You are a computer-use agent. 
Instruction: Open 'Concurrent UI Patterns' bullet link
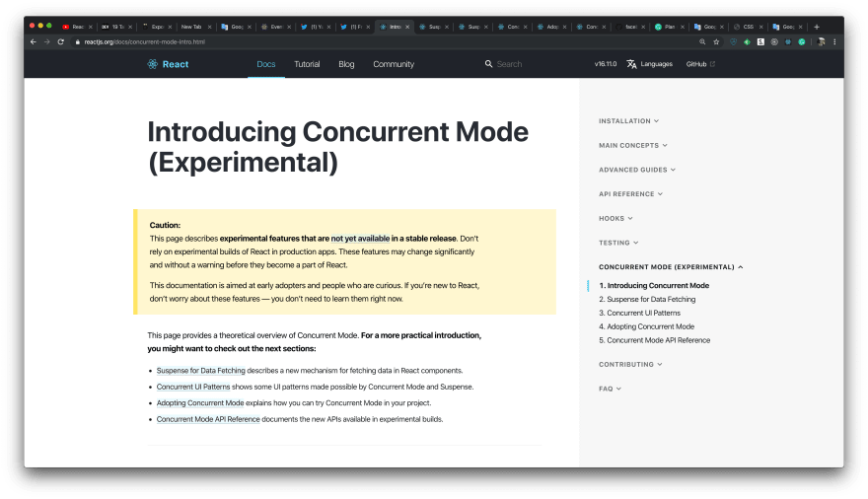click(x=193, y=387)
